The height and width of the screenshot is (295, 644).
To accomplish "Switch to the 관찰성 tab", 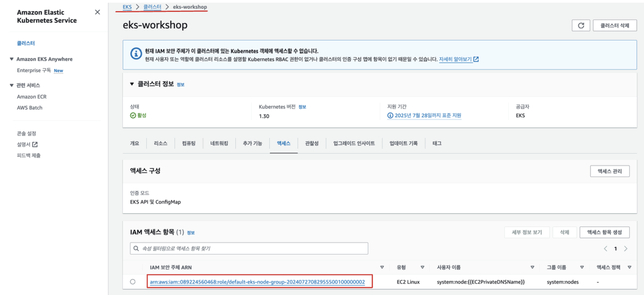I will [x=312, y=143].
